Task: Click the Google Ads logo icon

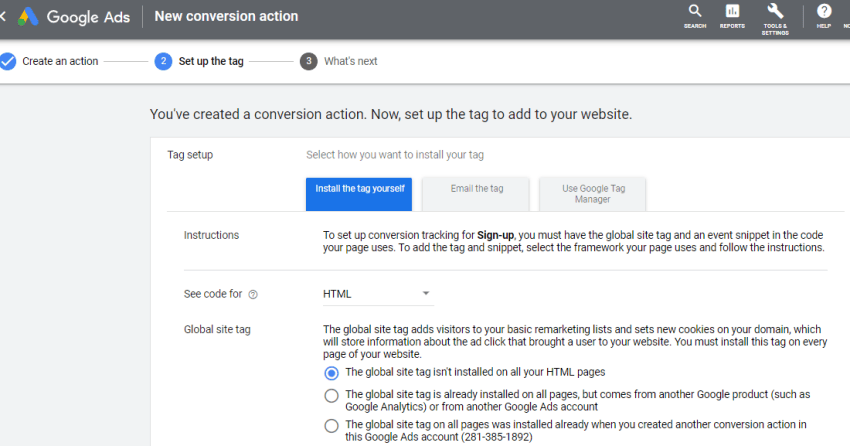Action: (x=28, y=17)
